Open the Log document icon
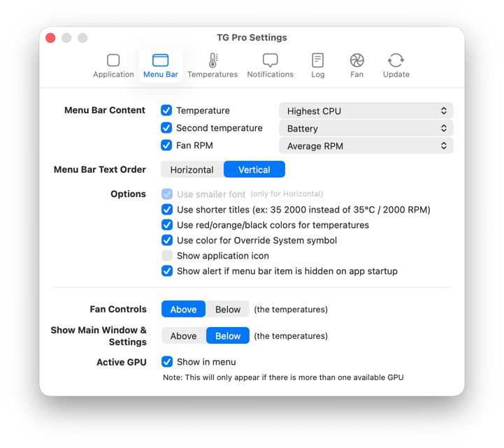The width and height of the screenshot is (504, 448). [317, 60]
